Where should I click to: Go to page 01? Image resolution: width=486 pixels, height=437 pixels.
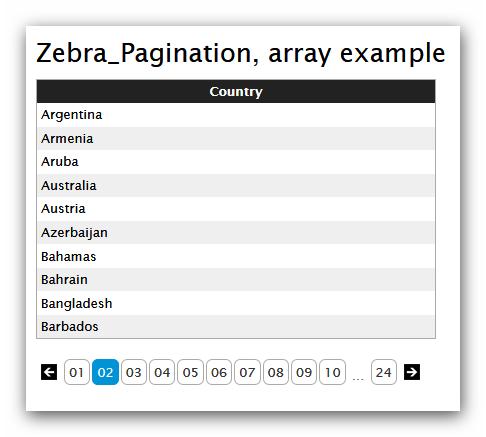pos(77,372)
